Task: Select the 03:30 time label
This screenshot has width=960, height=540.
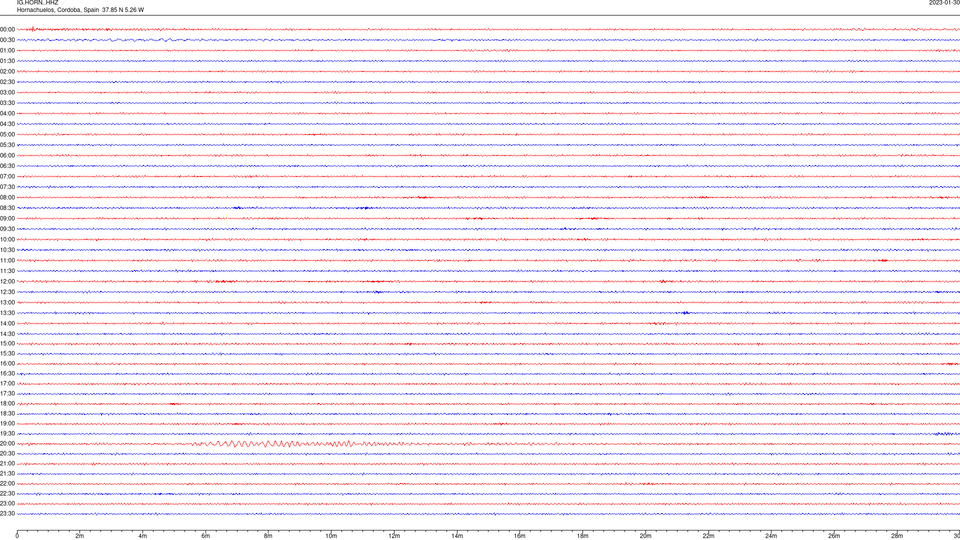Action: pyautogui.click(x=7, y=103)
